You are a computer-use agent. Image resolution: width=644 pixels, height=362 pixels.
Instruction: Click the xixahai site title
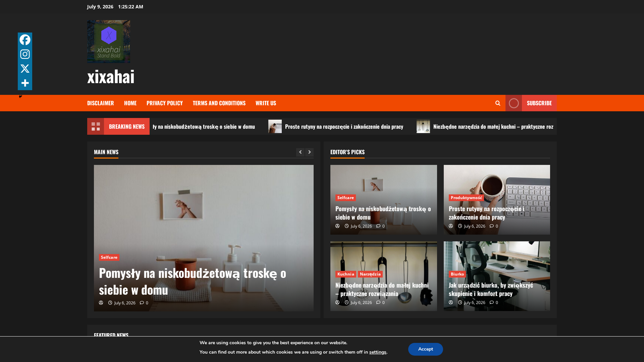111,76
